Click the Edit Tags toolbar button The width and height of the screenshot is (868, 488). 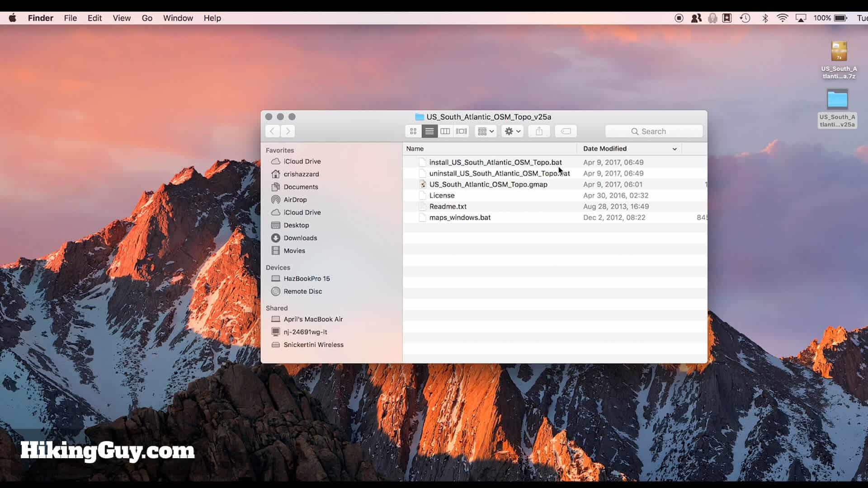point(566,131)
